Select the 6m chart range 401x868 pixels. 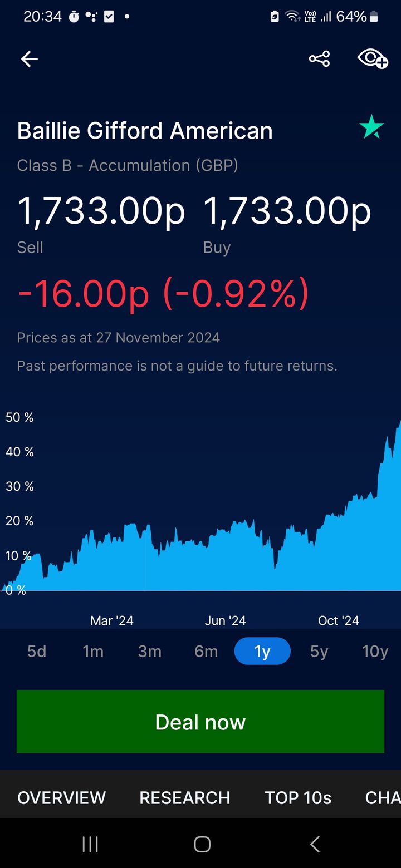206,651
